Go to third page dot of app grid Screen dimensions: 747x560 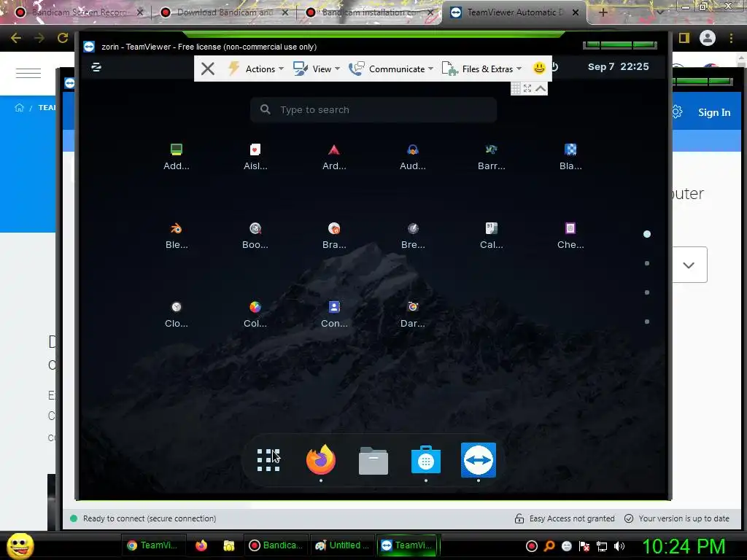[647, 292]
